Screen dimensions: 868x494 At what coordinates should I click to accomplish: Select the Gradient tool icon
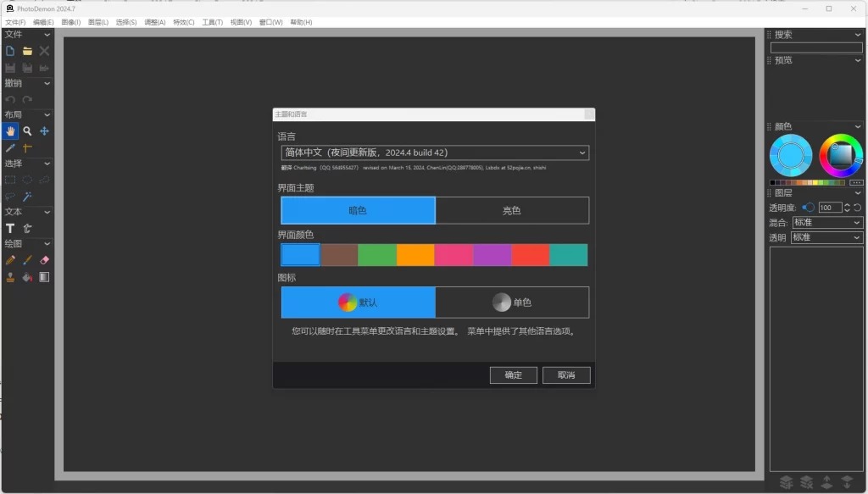pyautogui.click(x=44, y=277)
